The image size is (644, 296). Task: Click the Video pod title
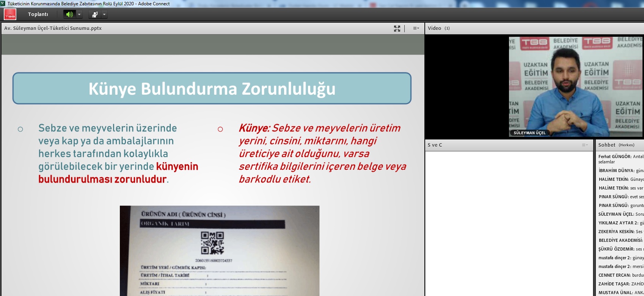click(x=434, y=28)
